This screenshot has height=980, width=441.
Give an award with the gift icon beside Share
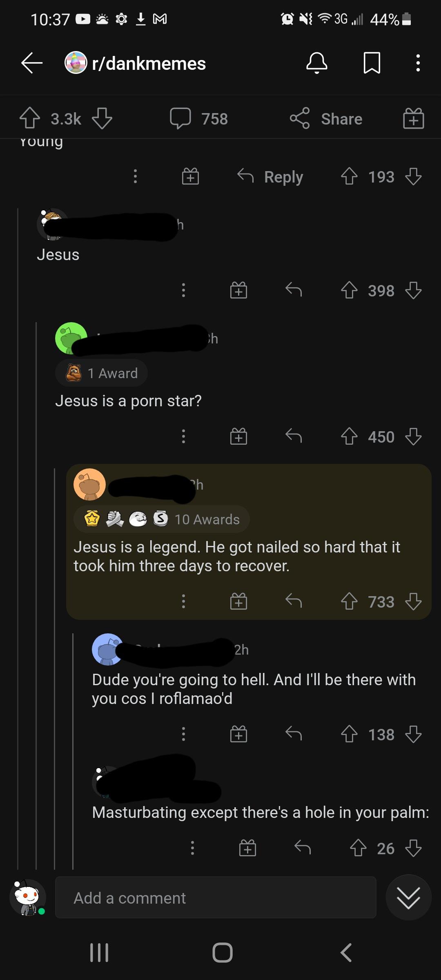click(x=413, y=119)
